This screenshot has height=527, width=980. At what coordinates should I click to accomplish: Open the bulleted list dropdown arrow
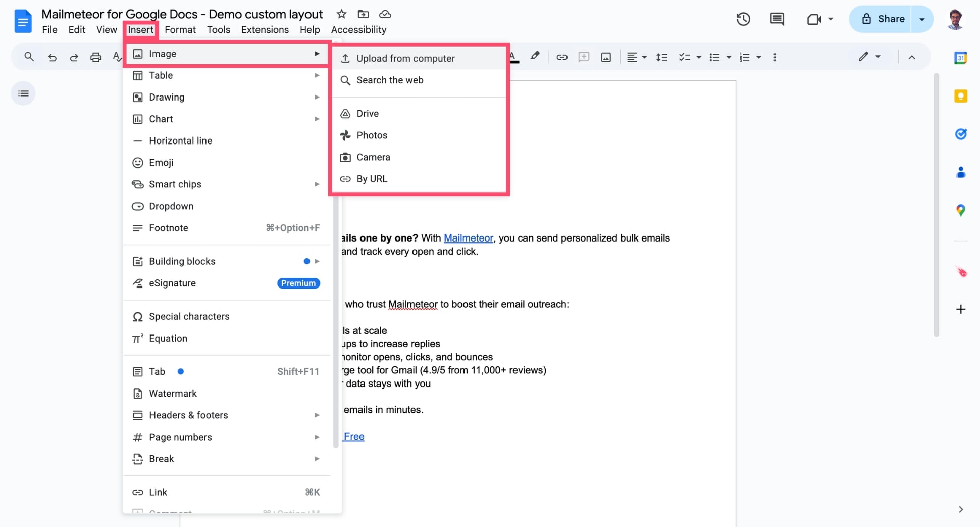pos(729,57)
